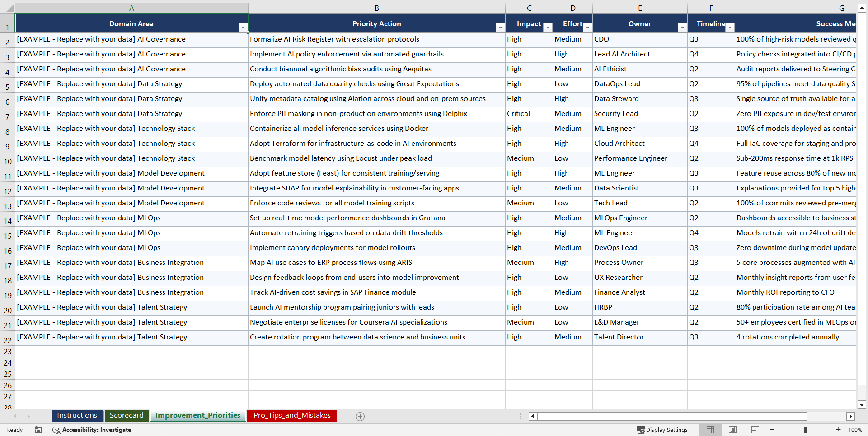Switch to Page Layout view icon

click(x=732, y=429)
